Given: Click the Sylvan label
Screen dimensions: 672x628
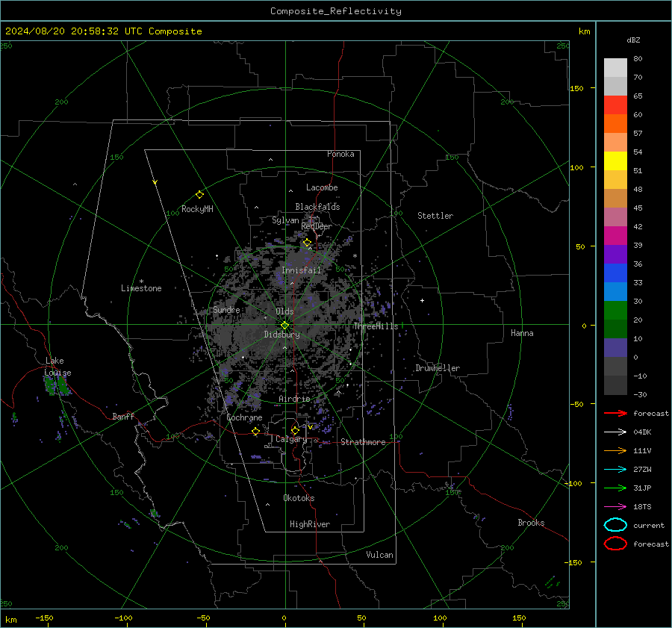Looking at the screenshot, I should click(285, 220).
